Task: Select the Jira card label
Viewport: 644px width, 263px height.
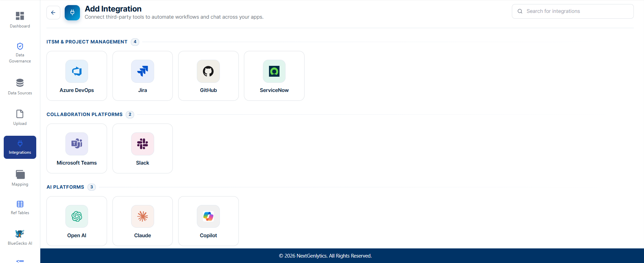Action: pyautogui.click(x=143, y=90)
